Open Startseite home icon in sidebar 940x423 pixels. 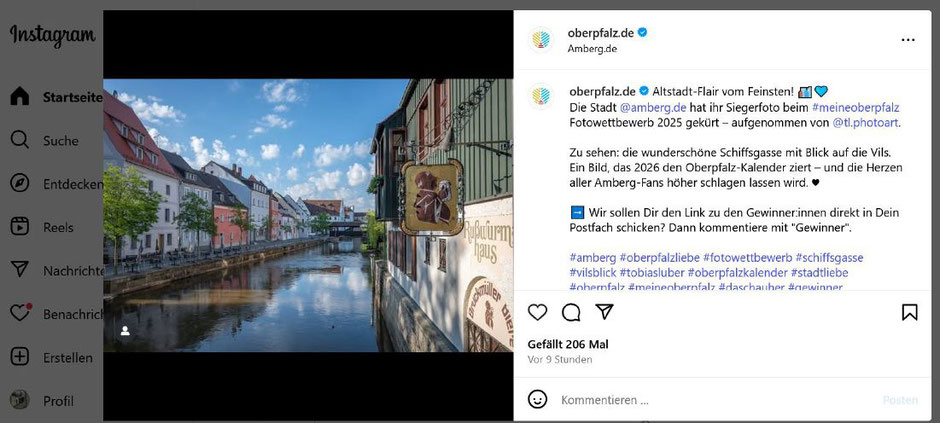[20, 96]
